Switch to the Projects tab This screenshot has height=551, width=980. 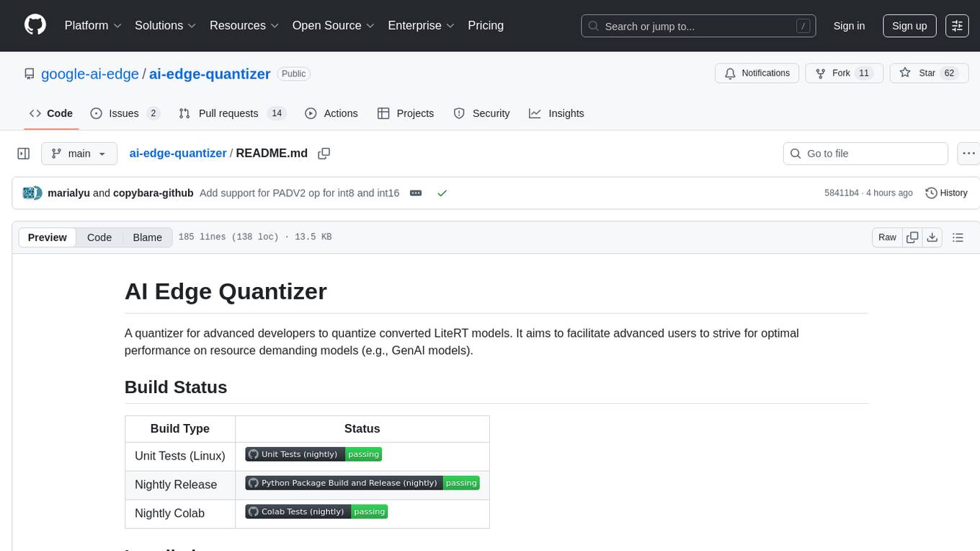[x=406, y=113]
